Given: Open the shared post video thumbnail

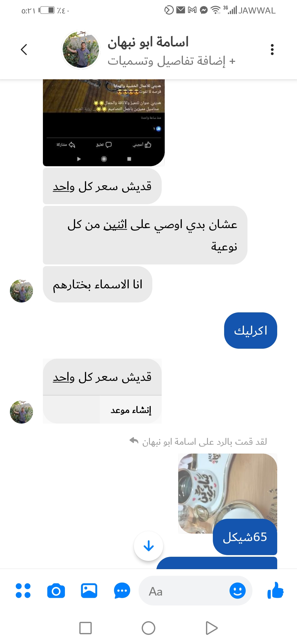Looking at the screenshot, I should point(104,123).
